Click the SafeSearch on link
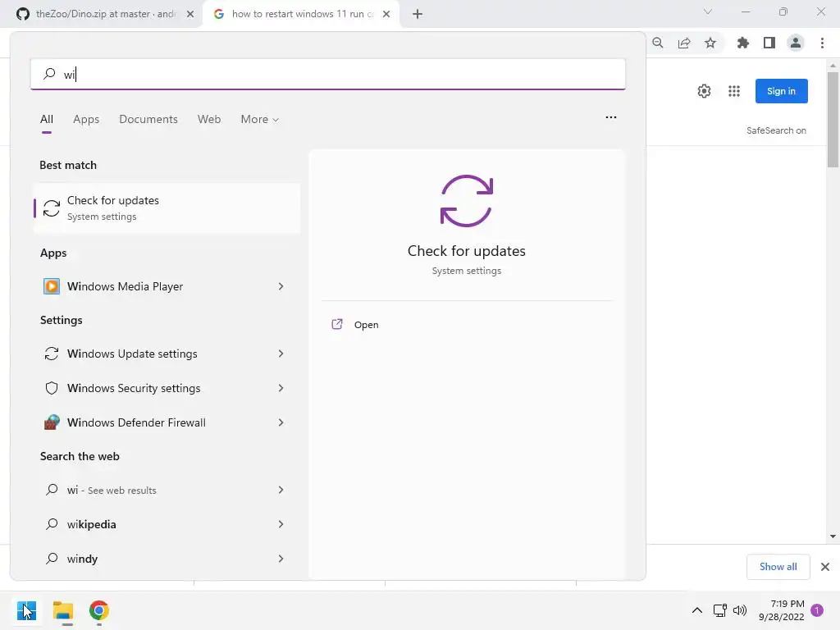This screenshot has width=840, height=630. coord(776,130)
